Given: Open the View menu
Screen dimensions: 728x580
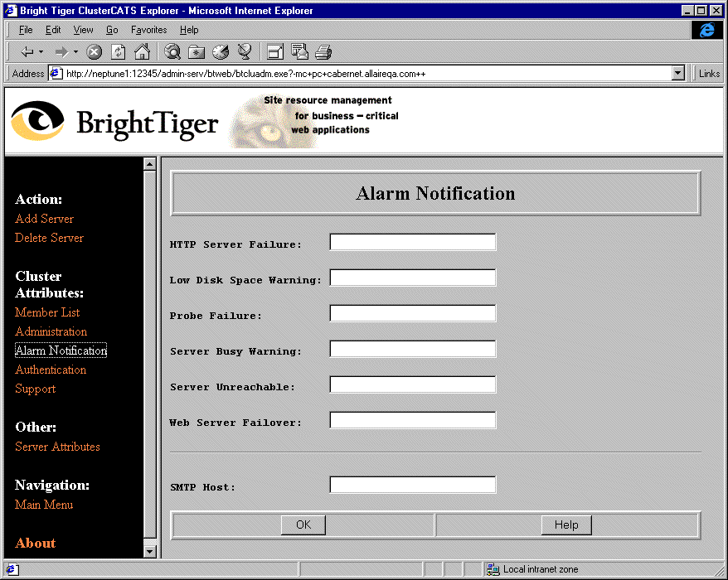Looking at the screenshot, I should [83, 30].
